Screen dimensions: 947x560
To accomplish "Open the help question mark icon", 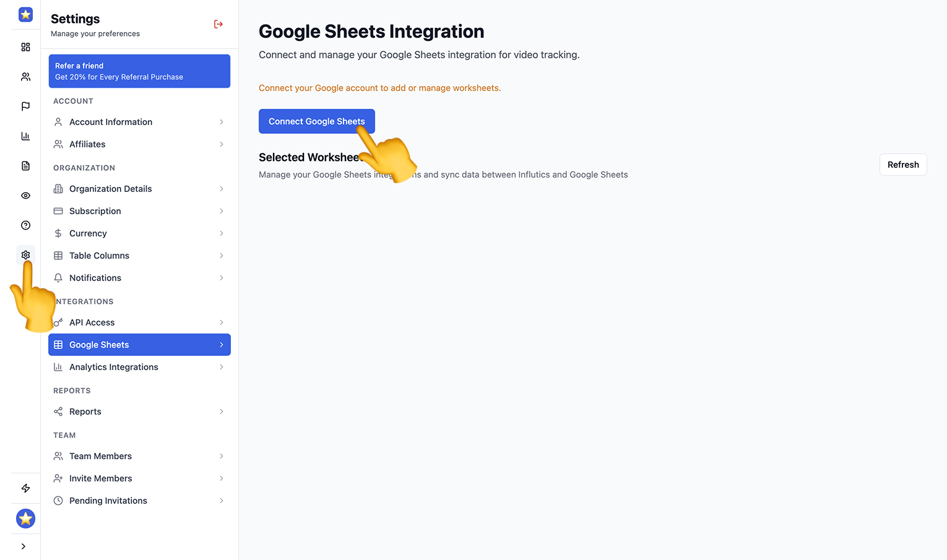I will tap(25, 225).
